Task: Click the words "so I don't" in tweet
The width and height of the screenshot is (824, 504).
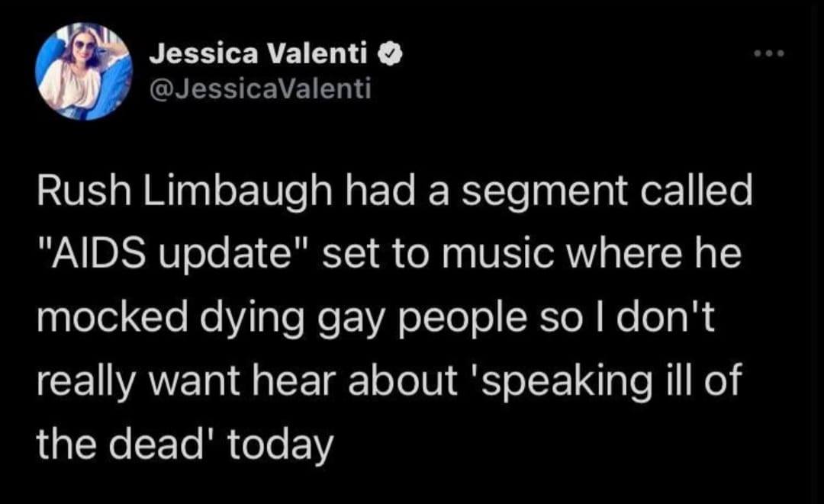Action: (635, 316)
